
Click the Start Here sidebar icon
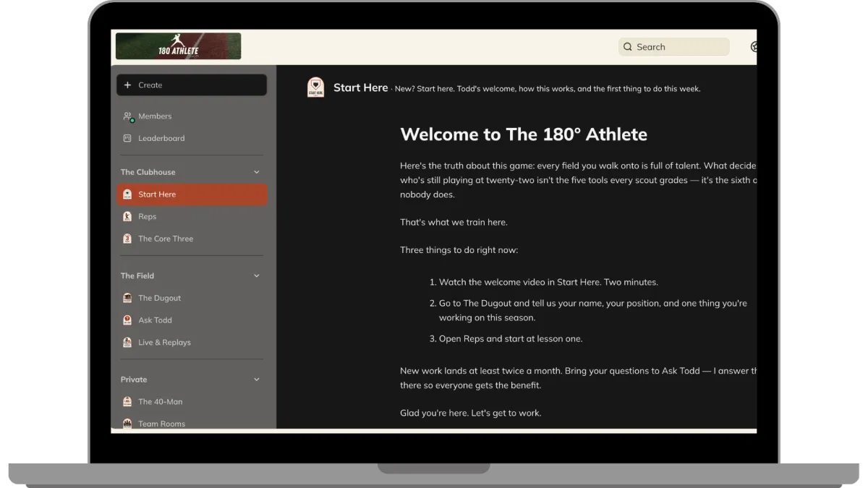pyautogui.click(x=127, y=194)
